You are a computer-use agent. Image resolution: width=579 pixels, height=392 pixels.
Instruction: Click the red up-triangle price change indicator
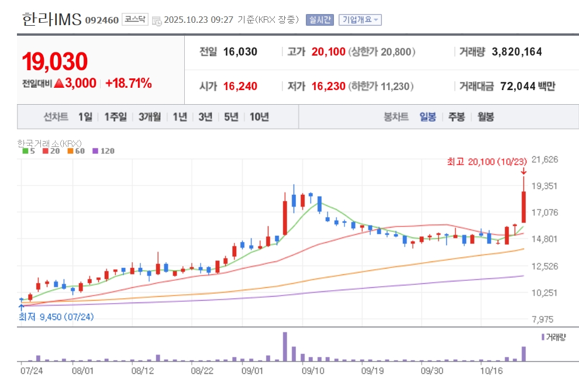point(58,84)
